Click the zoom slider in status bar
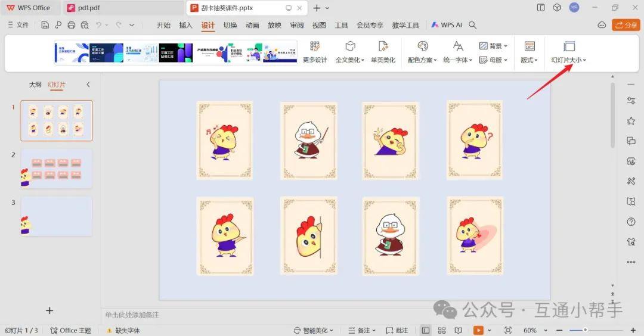The image size is (644, 336). click(585, 330)
